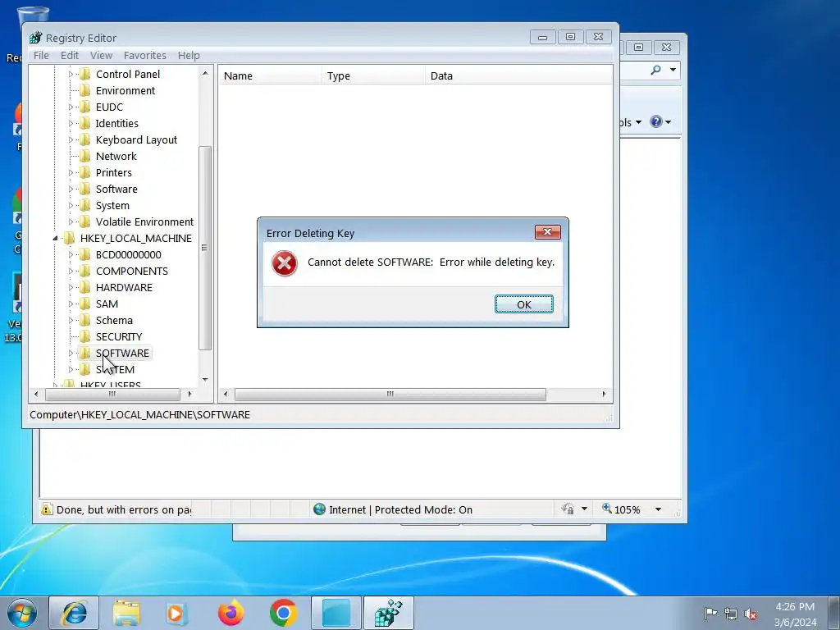Click the Internet zone globe icon
Viewport: 840px width, 630px height.
coord(319,509)
